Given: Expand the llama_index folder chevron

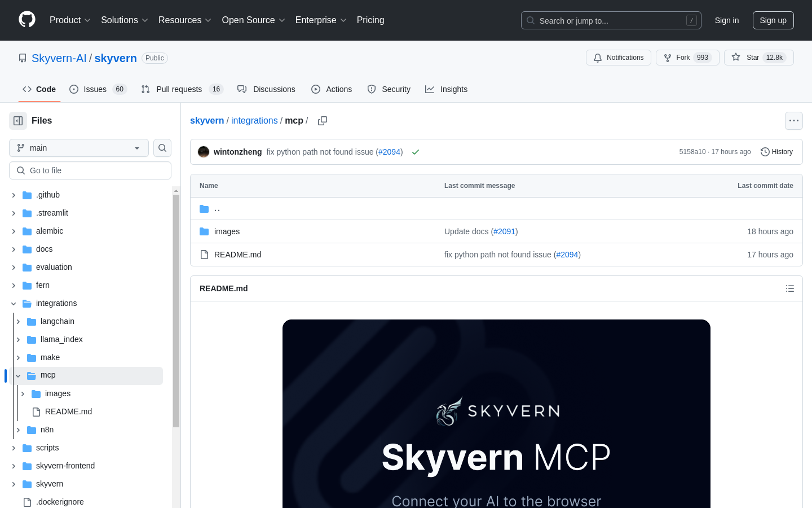Looking at the screenshot, I should [x=18, y=340].
